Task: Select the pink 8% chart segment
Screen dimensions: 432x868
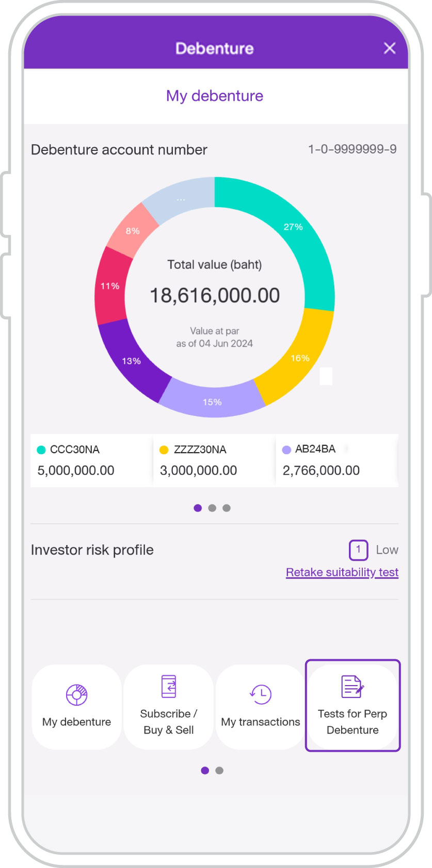Action: pyautogui.click(x=133, y=231)
